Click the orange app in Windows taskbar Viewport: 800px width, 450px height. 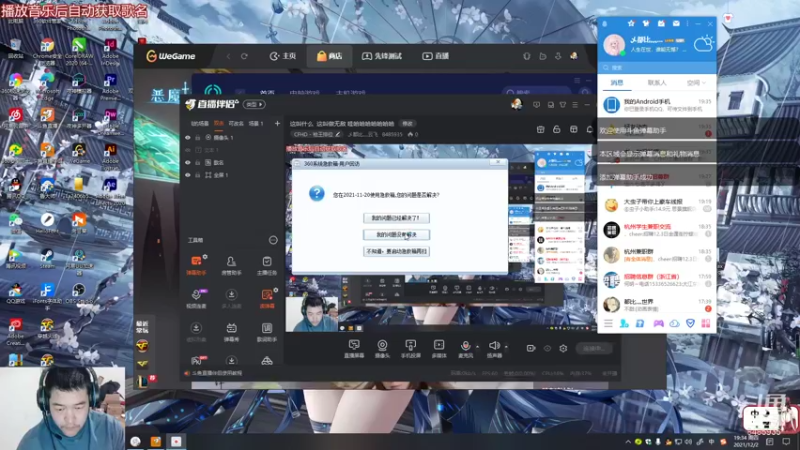pyautogui.click(x=156, y=441)
